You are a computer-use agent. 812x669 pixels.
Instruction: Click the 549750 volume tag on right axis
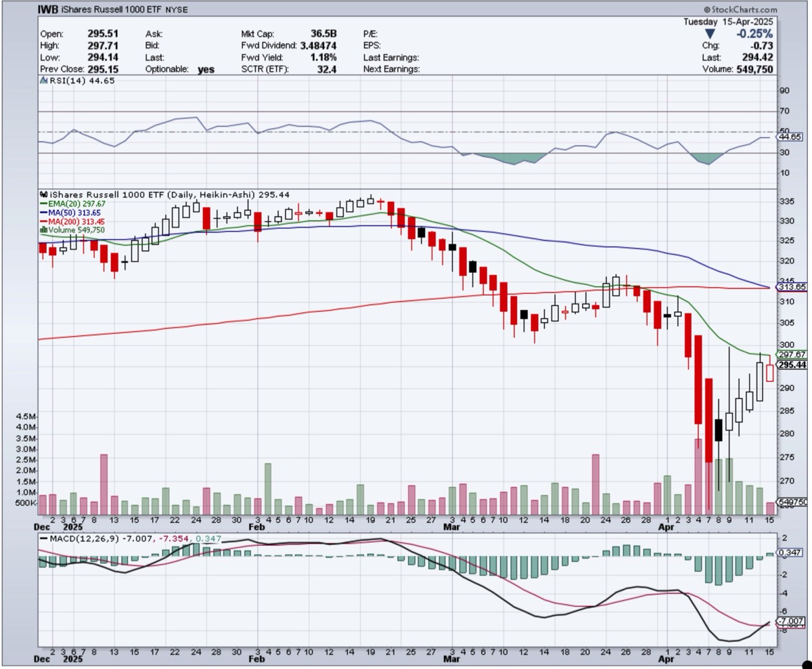792,502
